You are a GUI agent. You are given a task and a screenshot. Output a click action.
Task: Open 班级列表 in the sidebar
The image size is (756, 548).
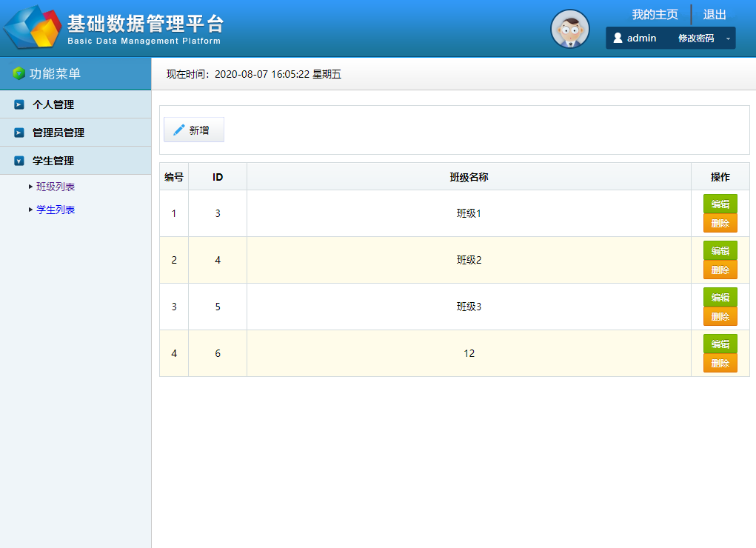click(56, 187)
